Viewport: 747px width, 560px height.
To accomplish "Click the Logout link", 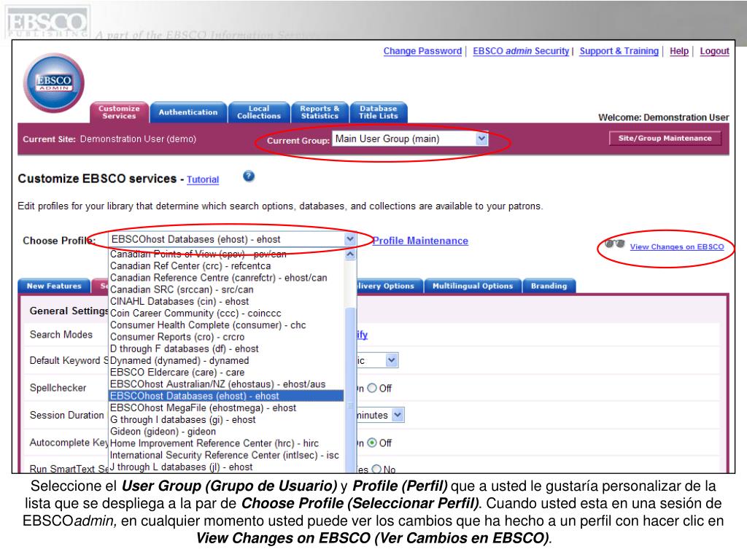I will point(714,51).
